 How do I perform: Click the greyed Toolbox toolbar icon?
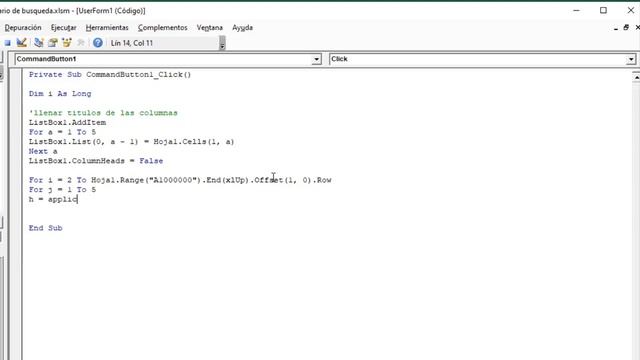click(81, 42)
